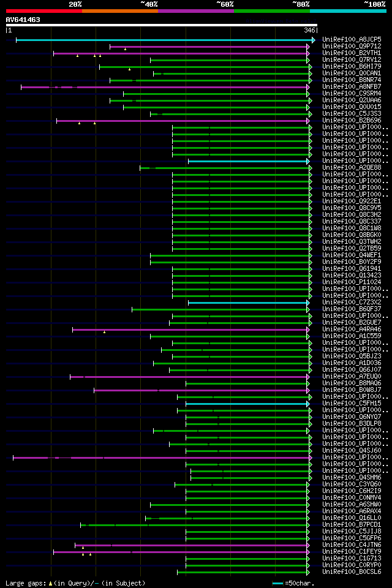Click UniRef100_Q66J07 label
This screenshot has height=588, width=392.
point(352,370)
